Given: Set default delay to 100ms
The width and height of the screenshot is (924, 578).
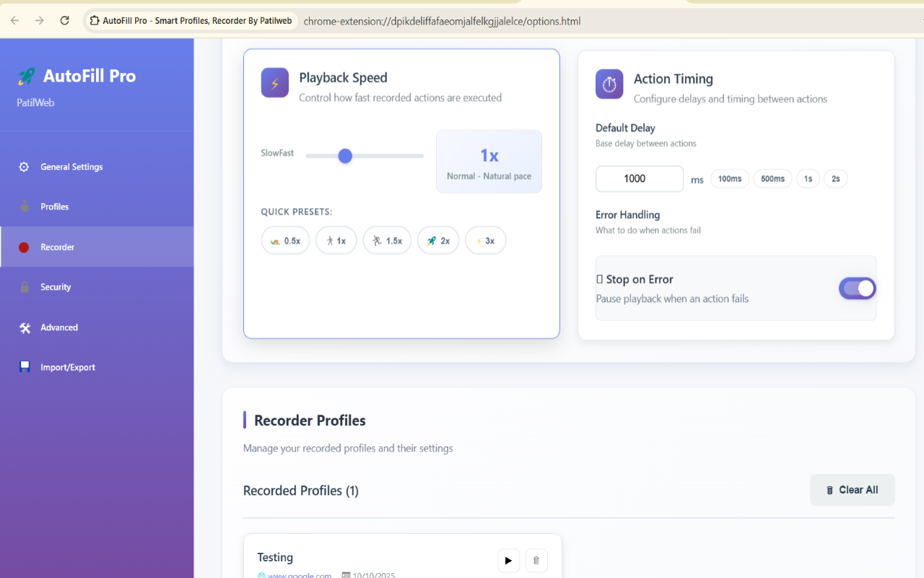Looking at the screenshot, I should pyautogui.click(x=730, y=178).
